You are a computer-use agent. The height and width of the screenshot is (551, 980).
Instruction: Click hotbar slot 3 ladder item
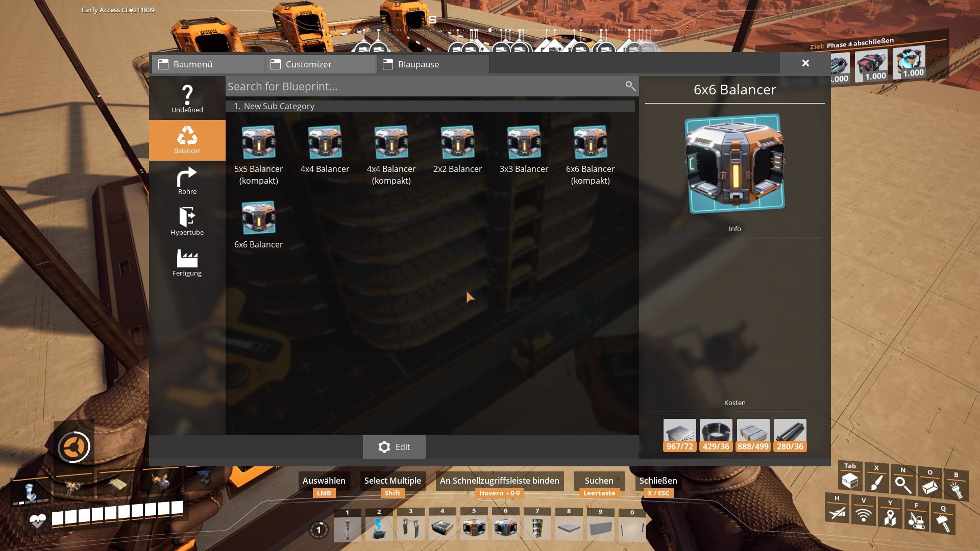pos(411,525)
